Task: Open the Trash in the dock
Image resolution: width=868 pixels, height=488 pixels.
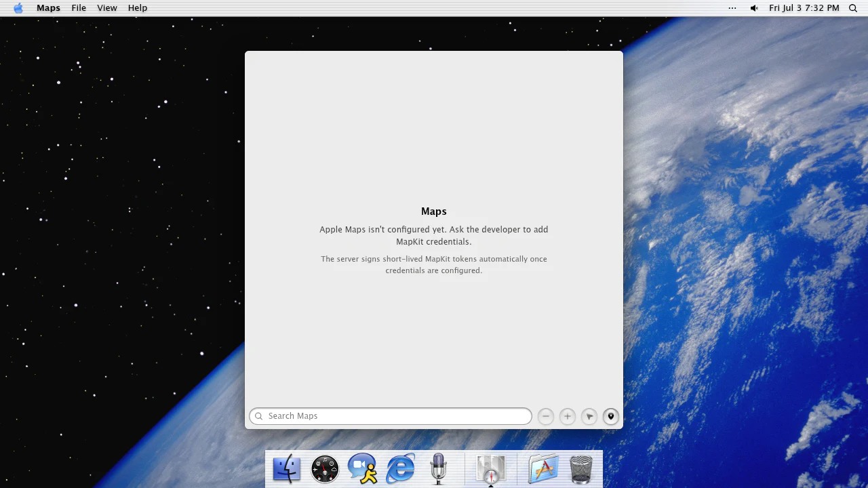Action: (581, 468)
